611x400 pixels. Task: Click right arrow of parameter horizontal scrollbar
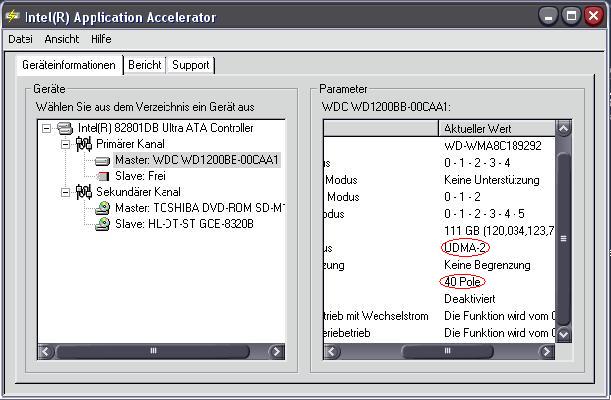[547, 352]
